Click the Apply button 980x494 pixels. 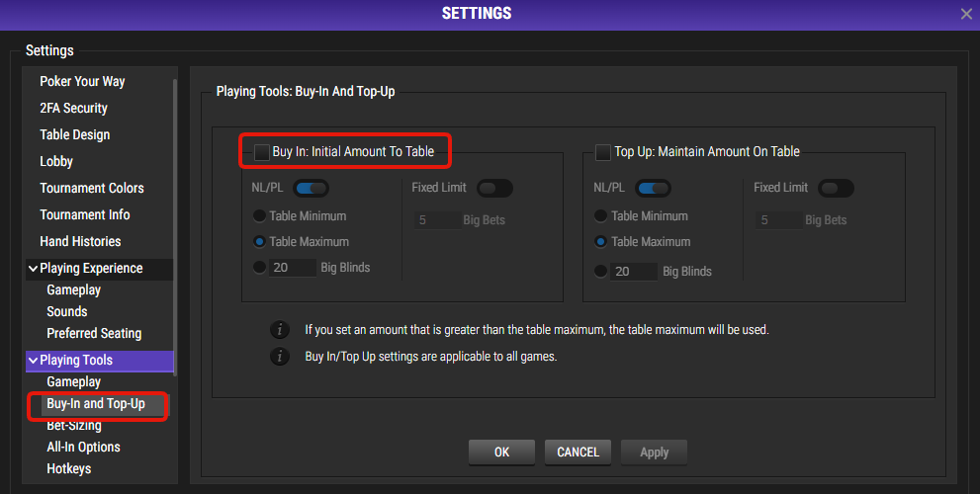pos(654,453)
